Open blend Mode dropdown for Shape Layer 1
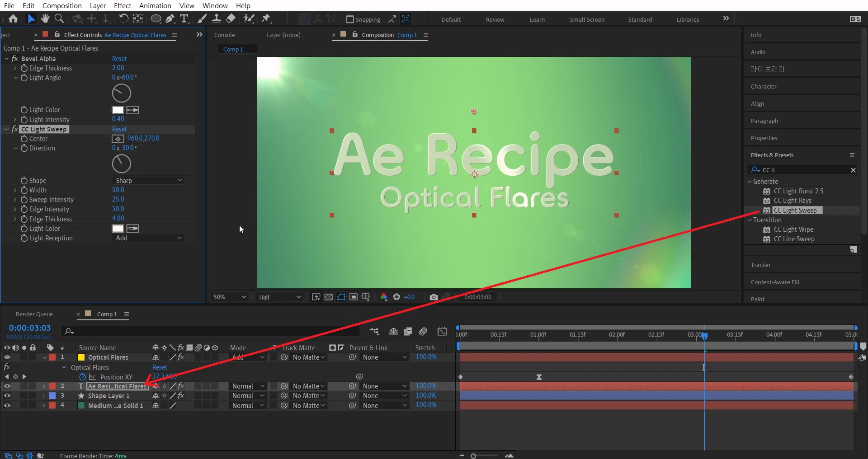Image resolution: width=868 pixels, height=459 pixels. [x=248, y=396]
